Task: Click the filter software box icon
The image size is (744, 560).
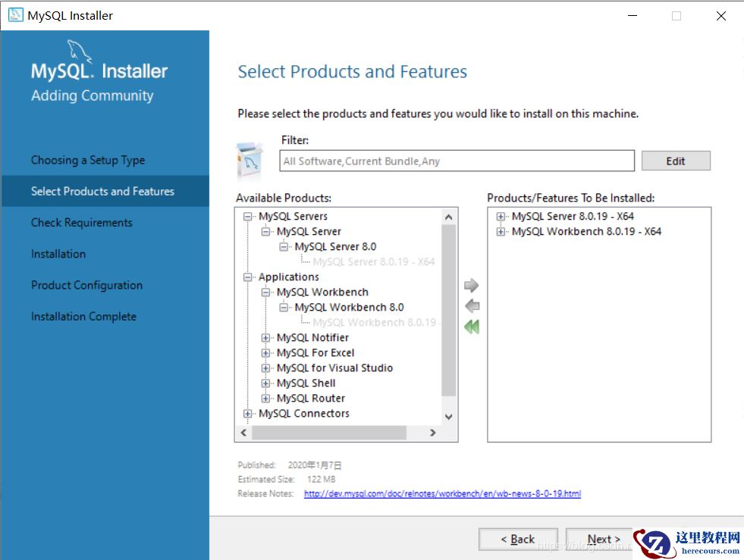Action: pos(249,161)
